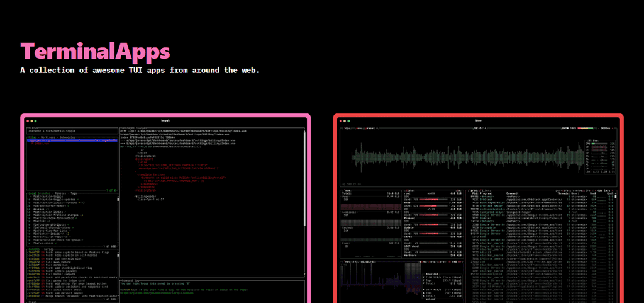Click the clock '18:45:14' in btop
644x303 pixels.
tap(480, 129)
